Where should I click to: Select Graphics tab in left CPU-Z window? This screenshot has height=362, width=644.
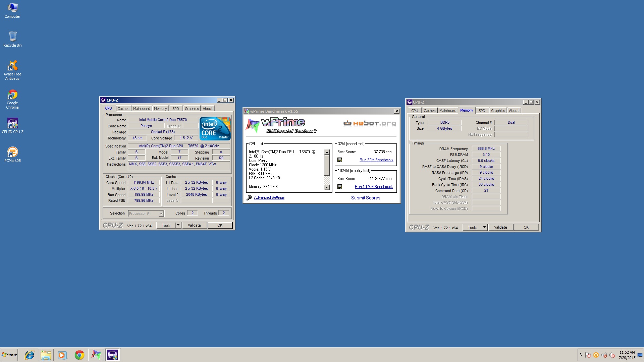[192, 109]
